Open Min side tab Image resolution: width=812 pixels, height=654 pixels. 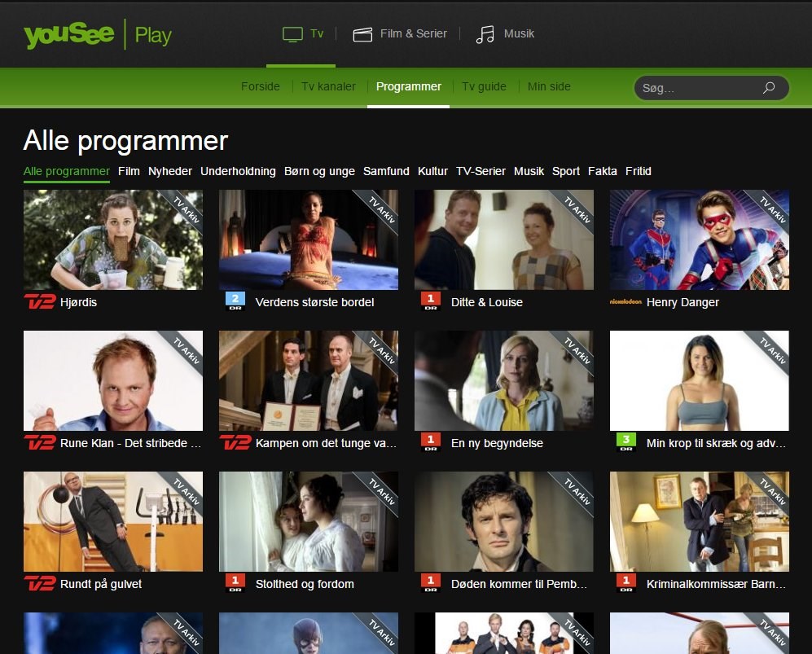(549, 86)
